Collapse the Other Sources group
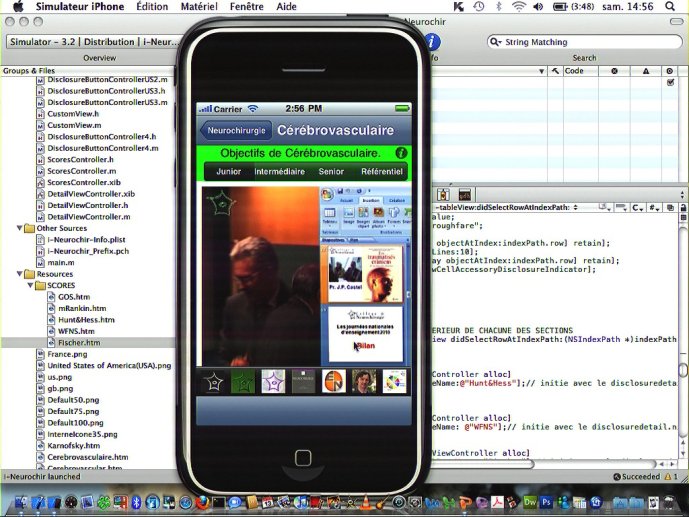Image resolution: width=689 pixels, height=517 pixels. click(19, 228)
